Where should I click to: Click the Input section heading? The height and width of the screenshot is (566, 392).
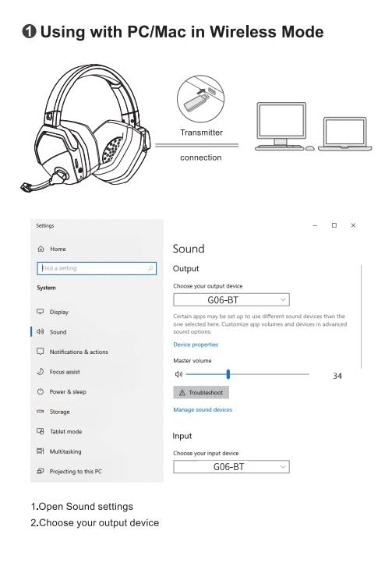click(x=182, y=436)
